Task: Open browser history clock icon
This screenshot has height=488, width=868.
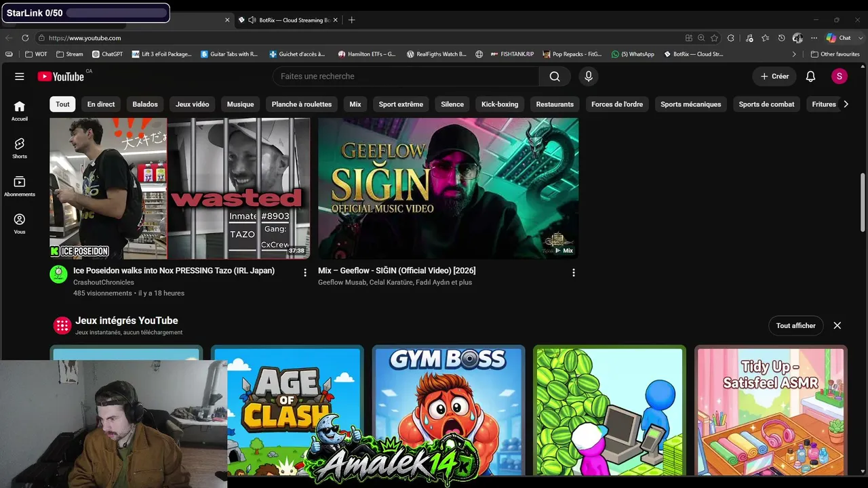Action: pos(781,38)
